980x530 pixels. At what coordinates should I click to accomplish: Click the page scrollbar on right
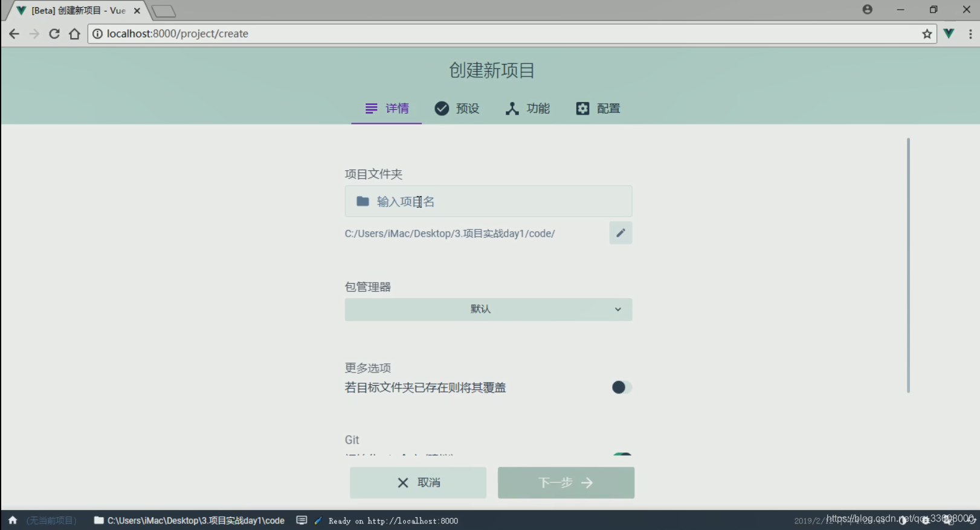coord(908,265)
